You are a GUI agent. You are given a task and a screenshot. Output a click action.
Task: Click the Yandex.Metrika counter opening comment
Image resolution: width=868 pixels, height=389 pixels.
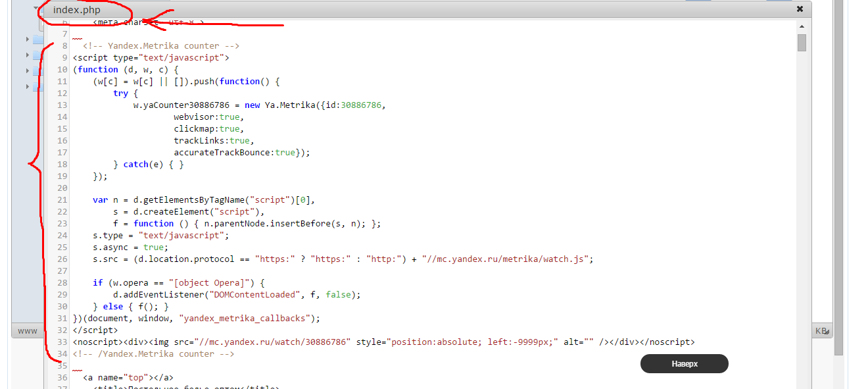[x=161, y=46]
